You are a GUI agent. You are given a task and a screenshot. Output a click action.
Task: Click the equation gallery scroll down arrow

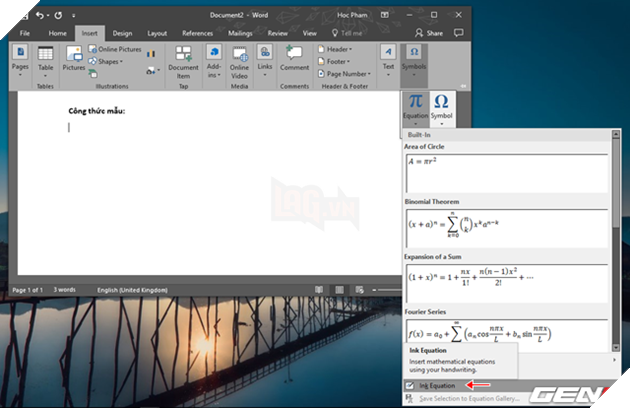point(616,347)
